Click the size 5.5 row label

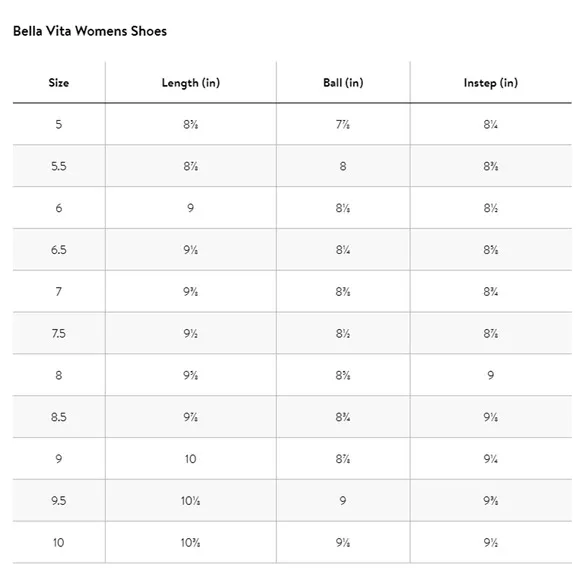coord(59,166)
